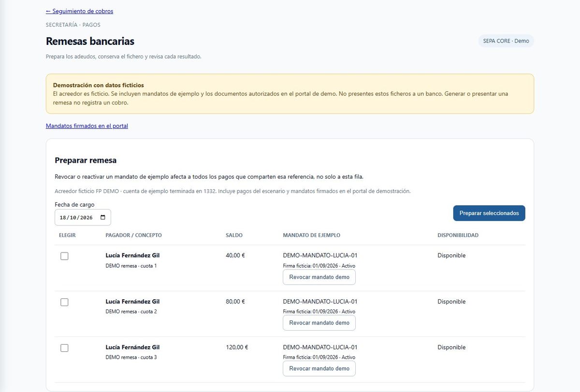Viewport: 580px width, 392px height.
Task: Click Lucía Fernández Gil name in cuota 1 row
Action: click(x=132, y=256)
